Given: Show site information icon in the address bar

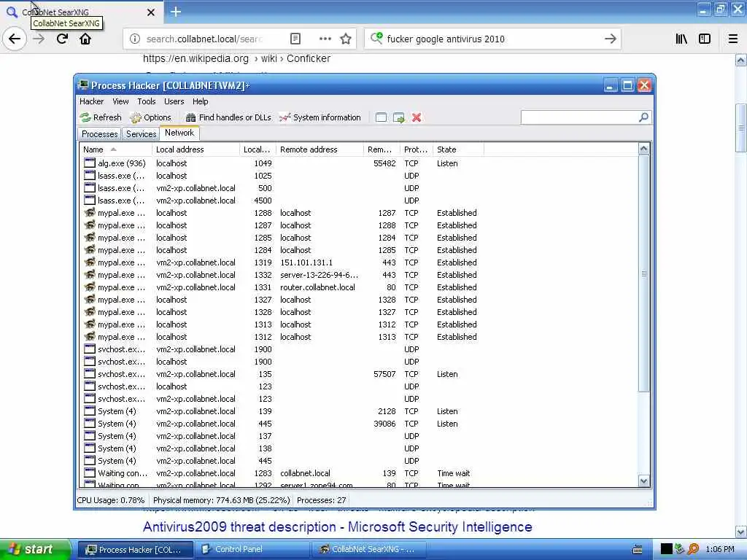Looking at the screenshot, I should pos(135,39).
